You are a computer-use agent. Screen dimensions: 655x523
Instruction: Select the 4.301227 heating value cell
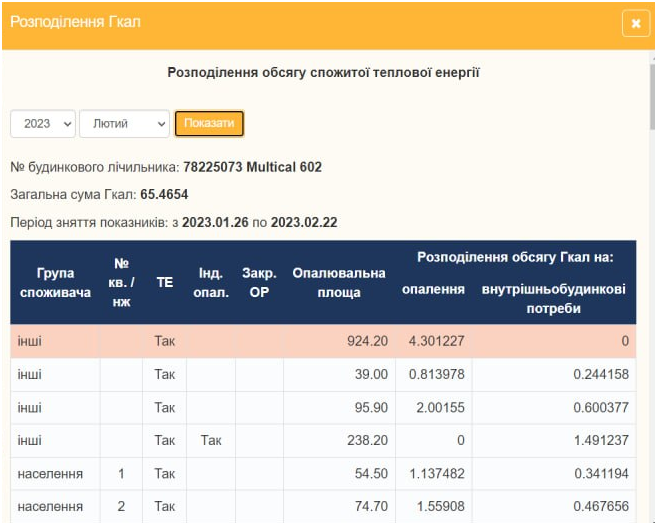(435, 342)
